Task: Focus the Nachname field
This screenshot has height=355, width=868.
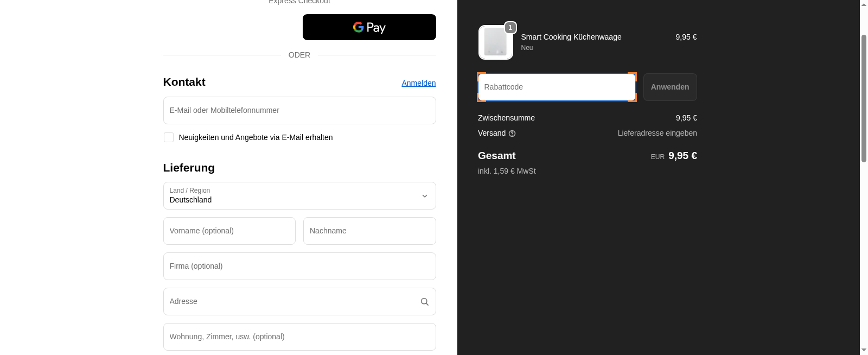Action: (369, 231)
